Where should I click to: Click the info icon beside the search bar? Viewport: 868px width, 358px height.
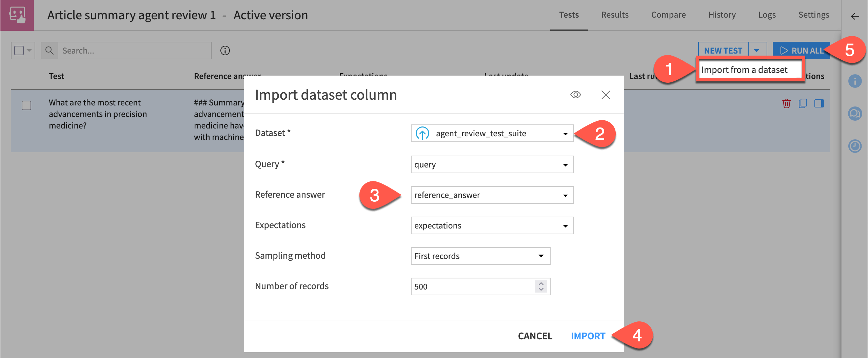225,50
